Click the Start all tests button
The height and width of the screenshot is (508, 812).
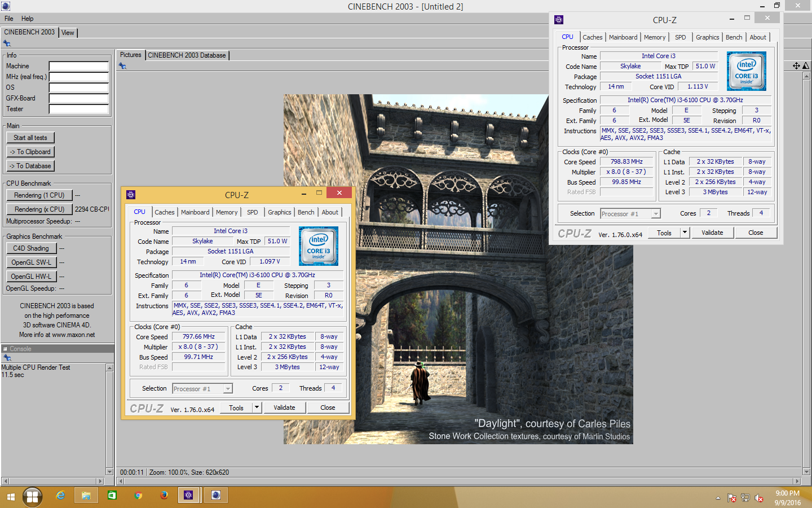tap(30, 138)
